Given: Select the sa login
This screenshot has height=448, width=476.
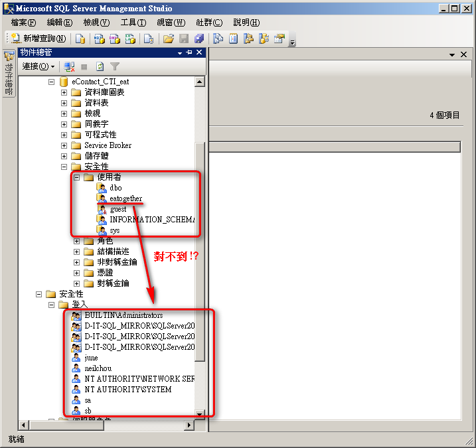Looking at the screenshot, I should (88, 400).
